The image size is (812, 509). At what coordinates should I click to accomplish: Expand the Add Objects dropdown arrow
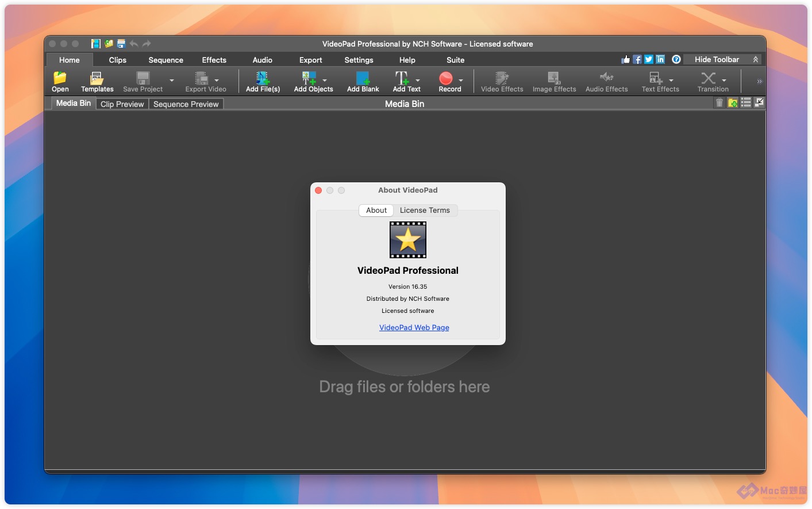[325, 80]
